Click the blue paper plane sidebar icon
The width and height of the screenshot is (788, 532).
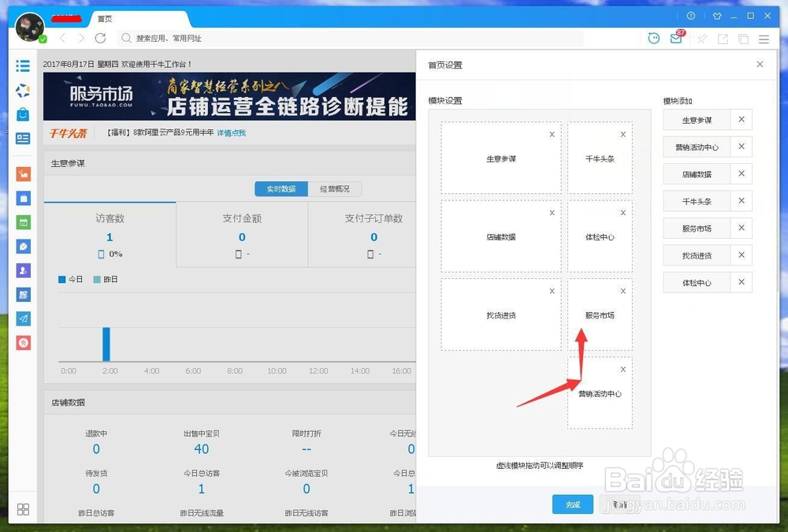click(x=23, y=318)
